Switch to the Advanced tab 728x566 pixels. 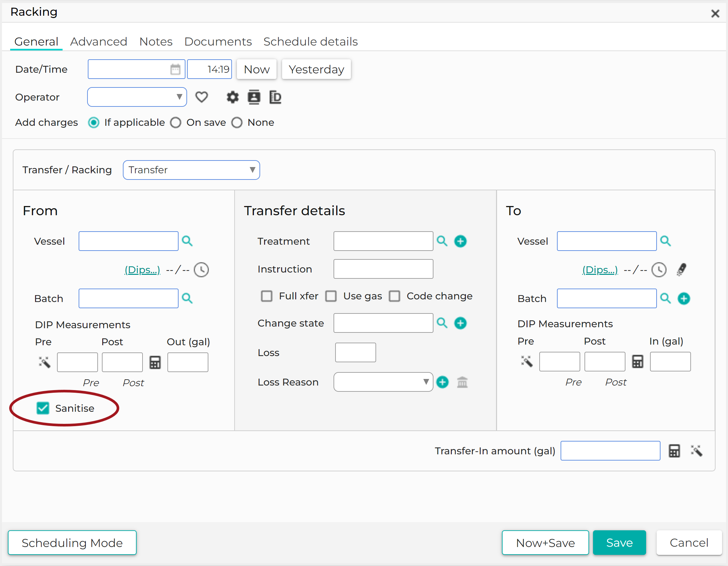click(99, 42)
